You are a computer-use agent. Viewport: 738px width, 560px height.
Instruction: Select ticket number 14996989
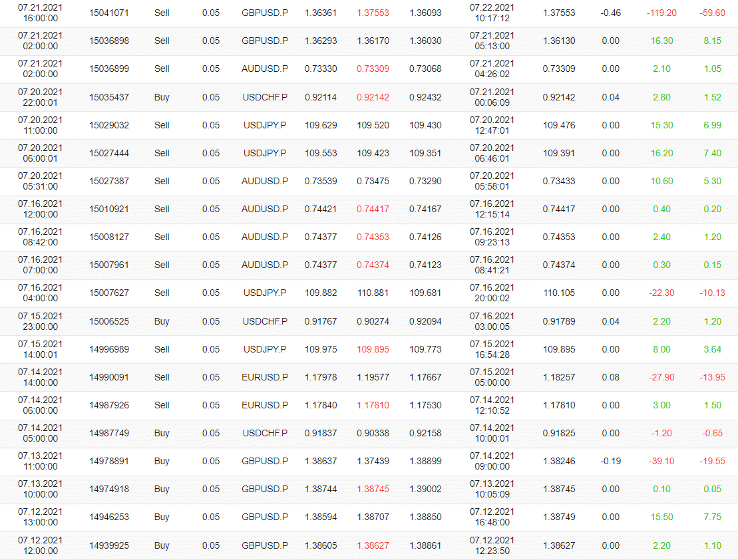tap(108, 349)
